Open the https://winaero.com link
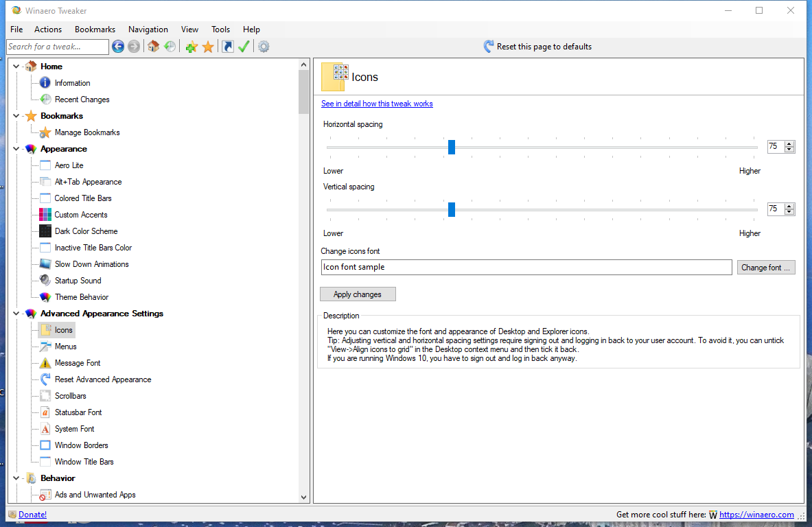The width and height of the screenshot is (812, 527). pyautogui.click(x=756, y=515)
